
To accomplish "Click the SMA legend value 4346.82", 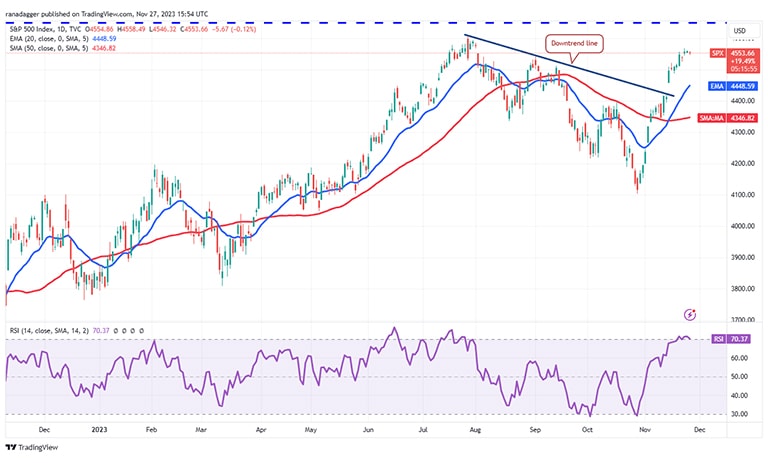I will [104, 48].
